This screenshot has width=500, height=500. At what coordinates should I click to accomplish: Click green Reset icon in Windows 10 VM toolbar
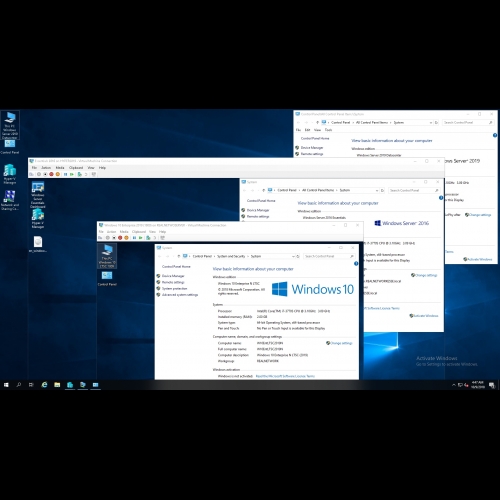click(x=141, y=238)
